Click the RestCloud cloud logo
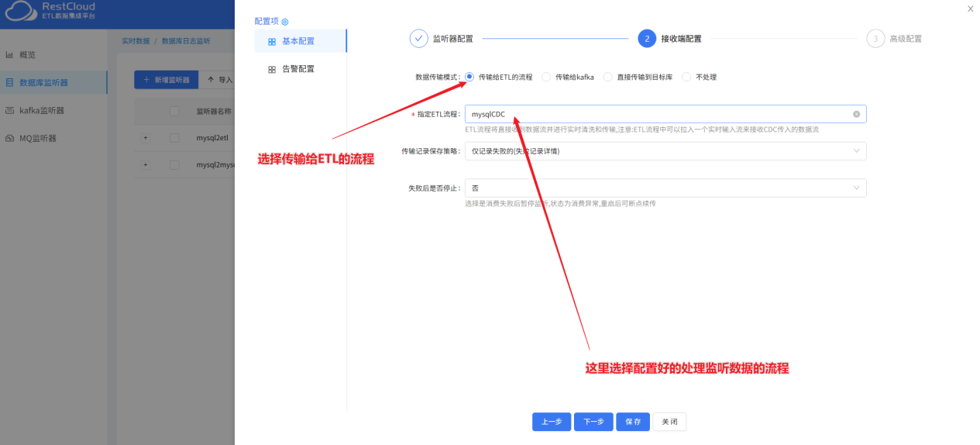The width and height of the screenshot is (980, 445). (21, 11)
